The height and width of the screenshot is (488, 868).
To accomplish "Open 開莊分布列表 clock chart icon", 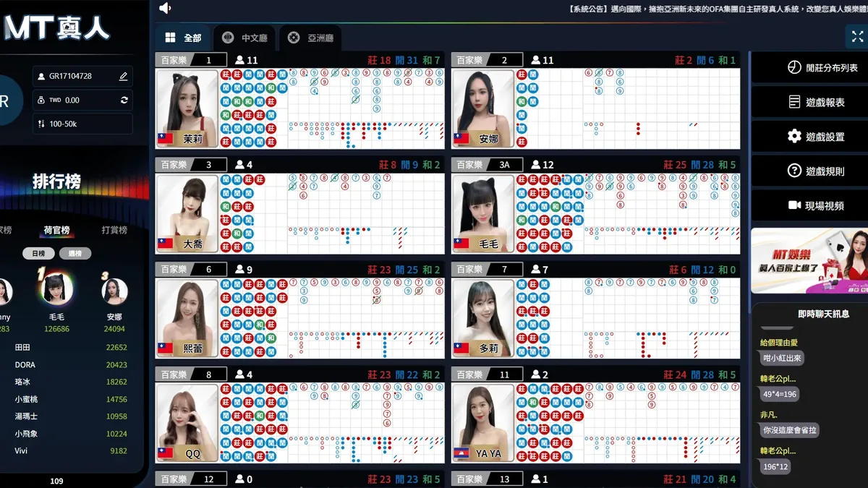I will (x=794, y=67).
